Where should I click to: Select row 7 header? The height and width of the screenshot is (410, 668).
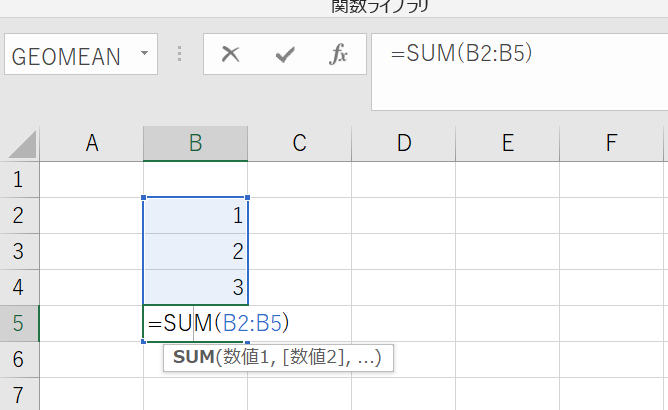[20, 393]
